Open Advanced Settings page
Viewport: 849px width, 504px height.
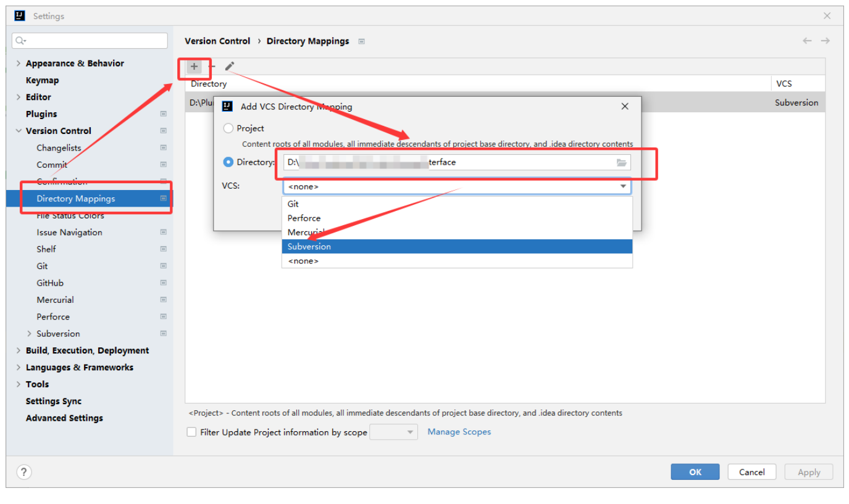pyautogui.click(x=64, y=418)
